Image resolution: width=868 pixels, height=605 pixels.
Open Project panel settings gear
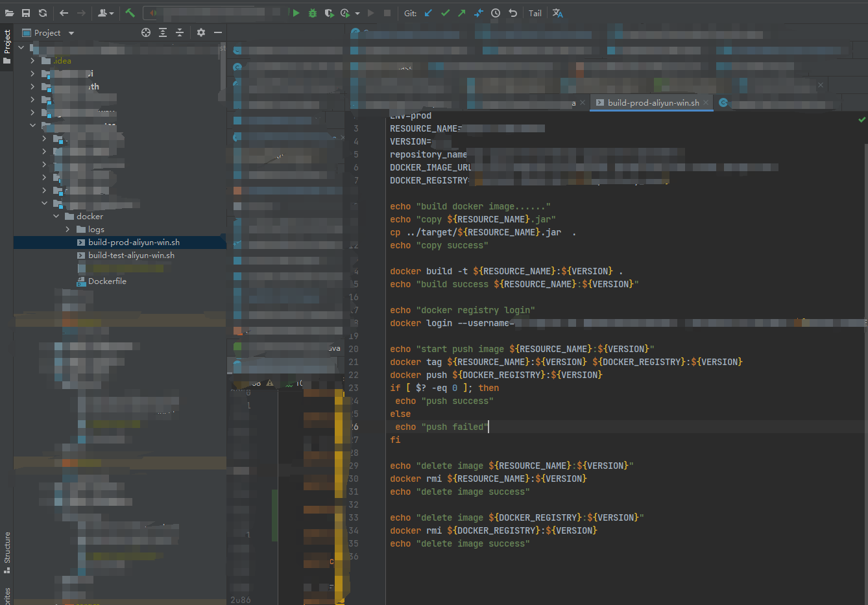point(201,32)
